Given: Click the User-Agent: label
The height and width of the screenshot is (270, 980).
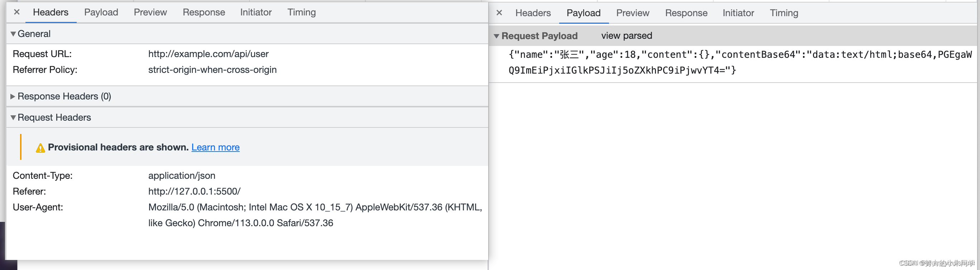Looking at the screenshot, I should point(38,207).
